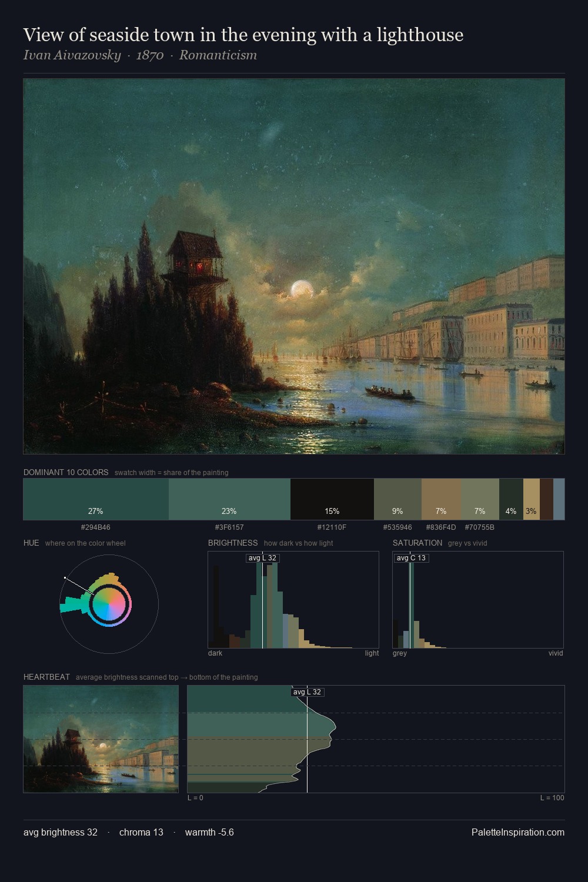Click hex code #3F6157
Image resolution: width=588 pixels, height=882 pixels.
pos(229,527)
